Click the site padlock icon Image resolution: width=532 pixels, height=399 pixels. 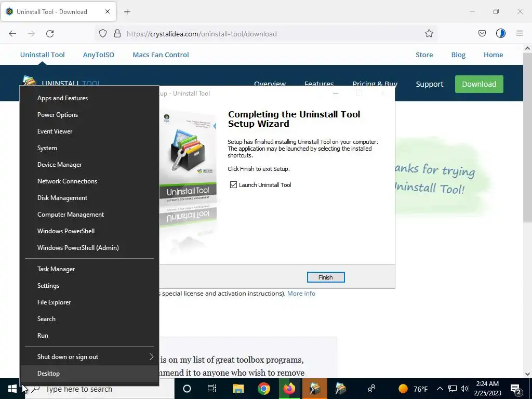click(117, 33)
